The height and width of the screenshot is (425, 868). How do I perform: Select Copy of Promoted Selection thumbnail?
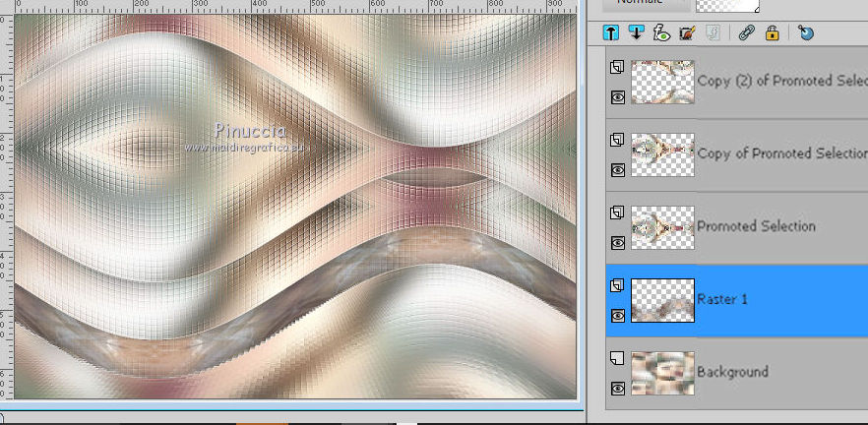pyautogui.click(x=662, y=154)
